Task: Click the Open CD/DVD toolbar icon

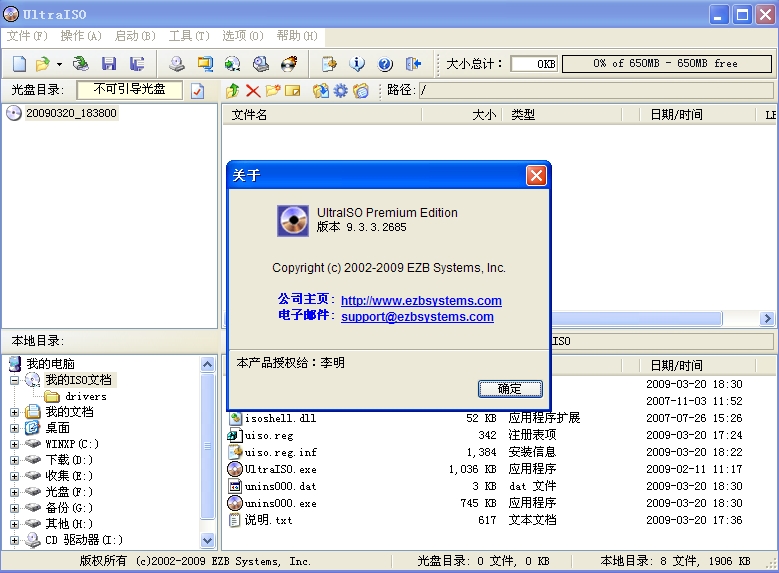Action: [80, 64]
